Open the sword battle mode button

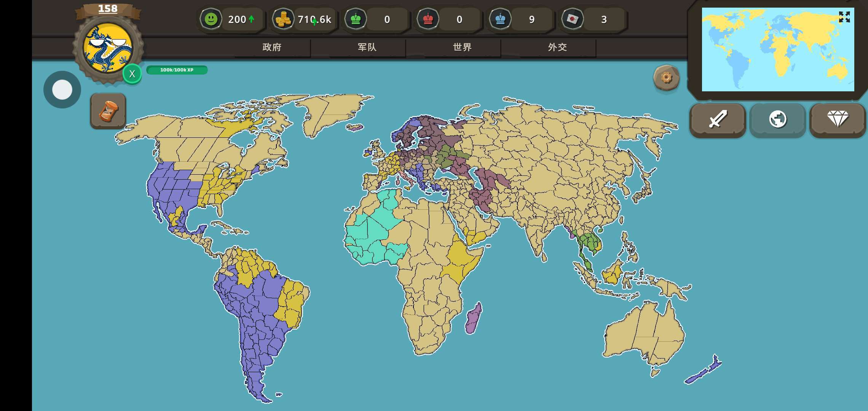tap(718, 119)
